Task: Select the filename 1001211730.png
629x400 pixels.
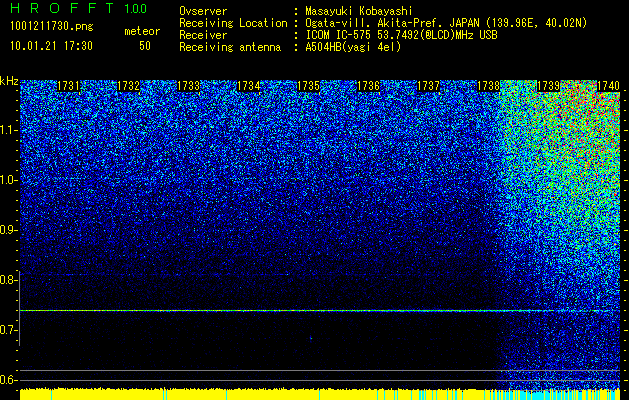Action: coord(52,27)
